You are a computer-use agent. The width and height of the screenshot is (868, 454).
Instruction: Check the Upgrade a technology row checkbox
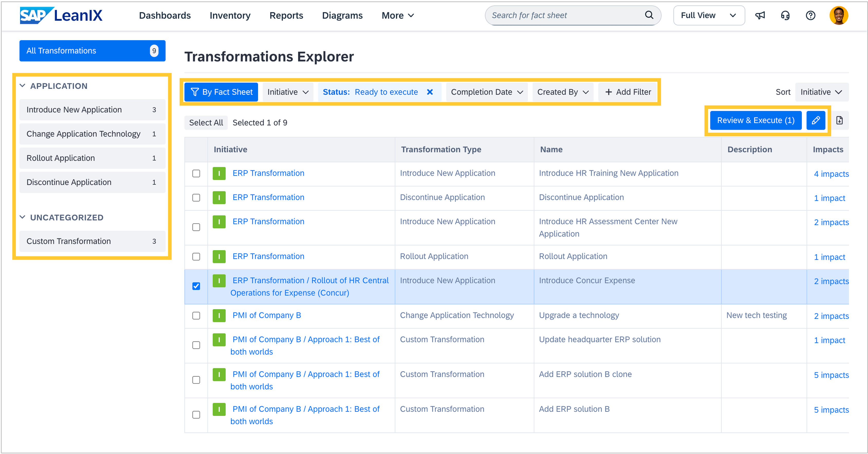(x=196, y=316)
